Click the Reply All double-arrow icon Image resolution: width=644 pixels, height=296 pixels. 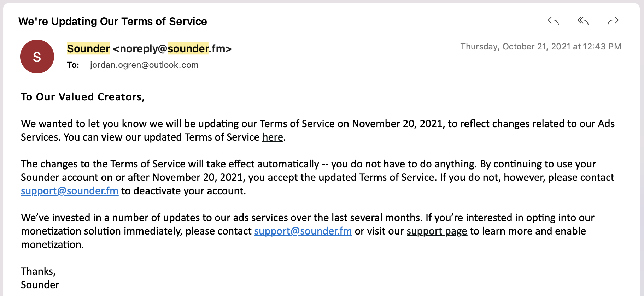coord(583,22)
